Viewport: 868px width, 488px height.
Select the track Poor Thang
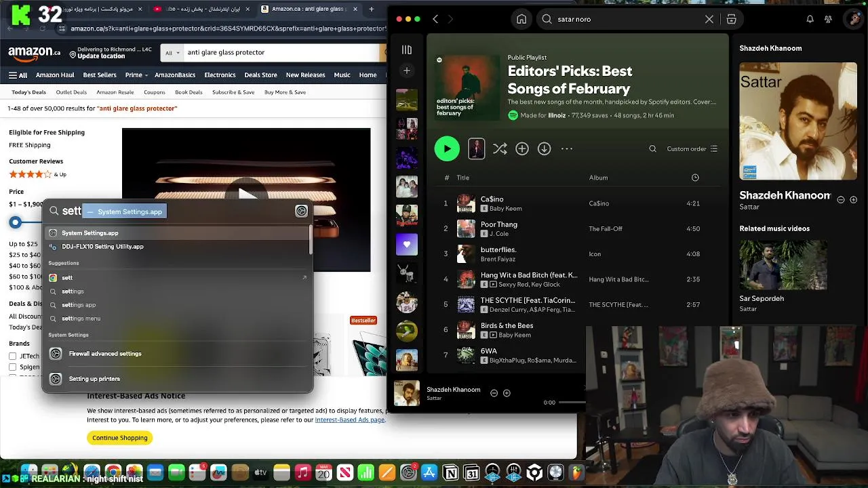tap(576, 228)
